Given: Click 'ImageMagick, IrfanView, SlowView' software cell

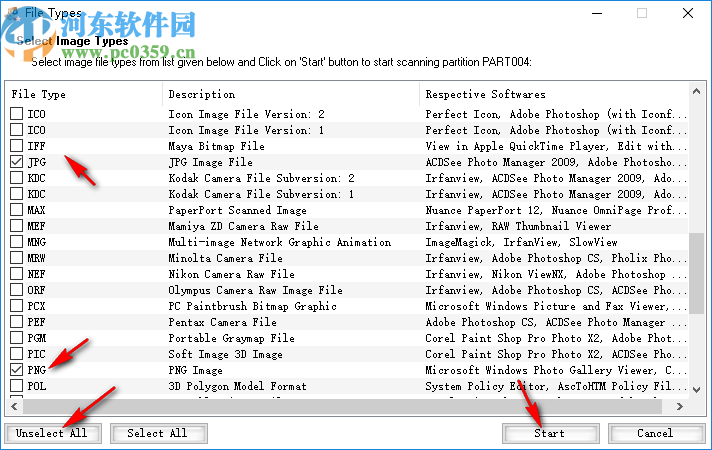Looking at the screenshot, I should point(521,242).
